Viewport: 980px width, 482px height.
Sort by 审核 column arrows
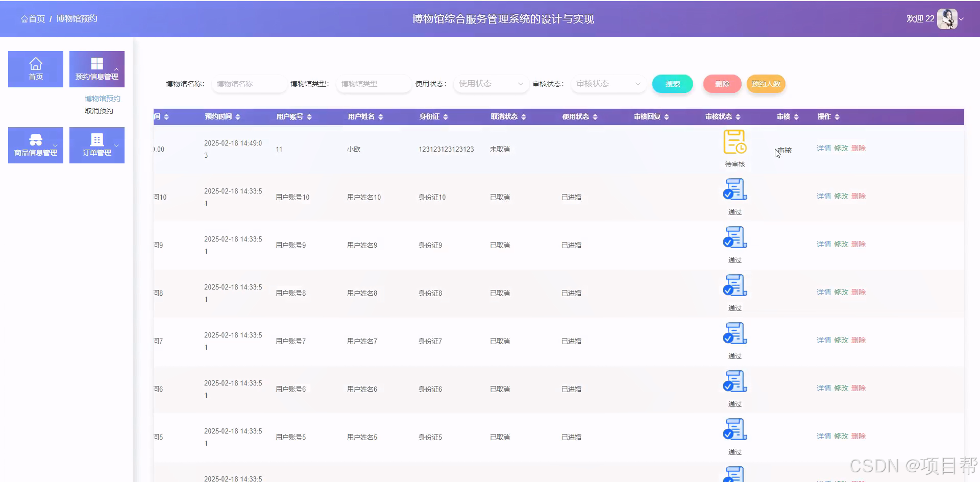click(x=796, y=117)
